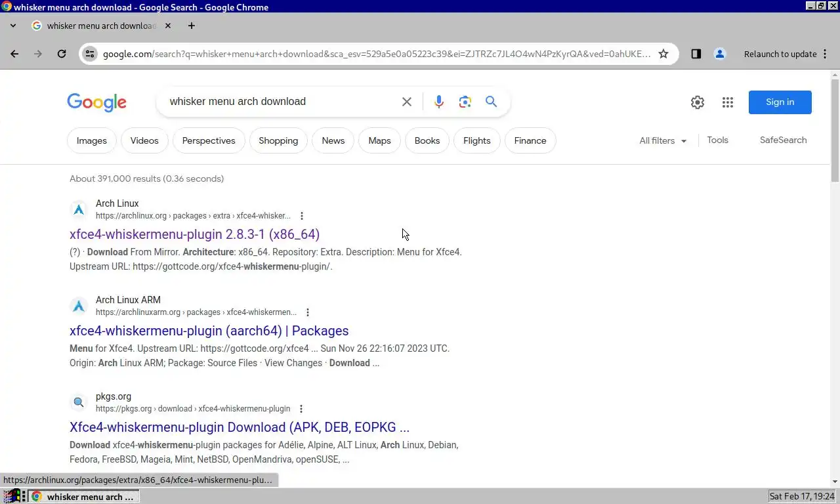Select the Maps filter
Screen dimensions: 840x504
click(x=379, y=140)
